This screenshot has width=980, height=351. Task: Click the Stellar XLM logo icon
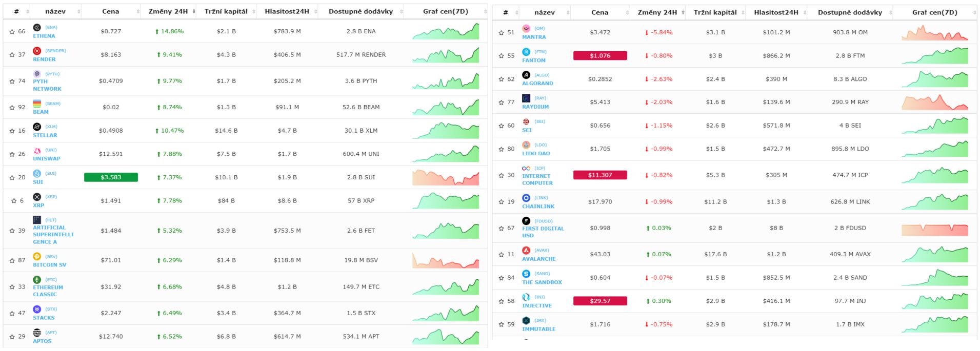click(37, 127)
